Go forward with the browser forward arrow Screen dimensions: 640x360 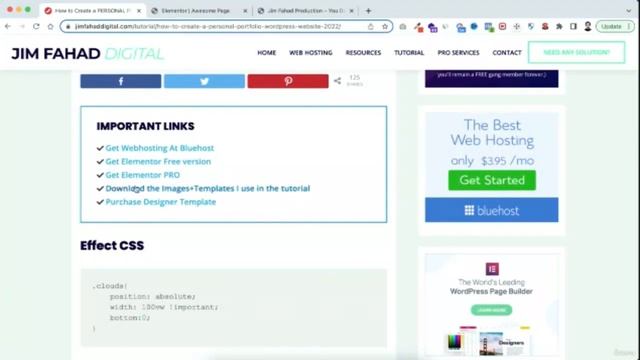[x=22, y=27]
